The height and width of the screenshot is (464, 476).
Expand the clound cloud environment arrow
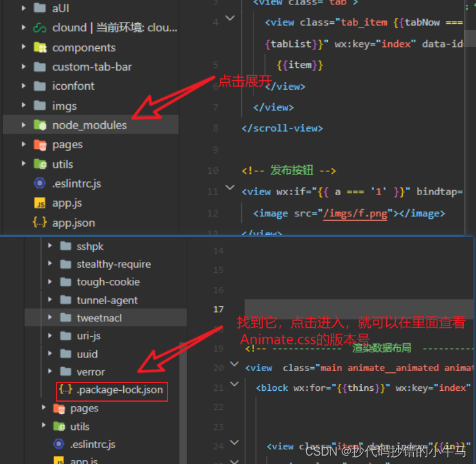coord(23,28)
